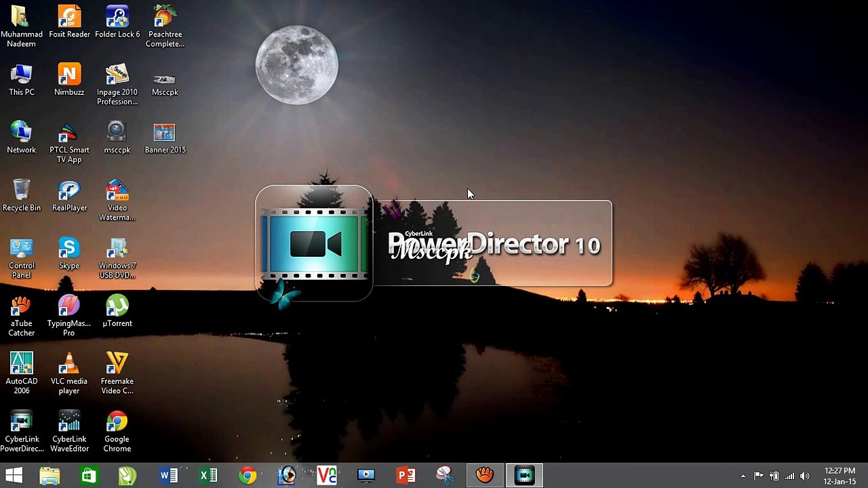Launch PTCL Smart TV App

[x=69, y=142]
